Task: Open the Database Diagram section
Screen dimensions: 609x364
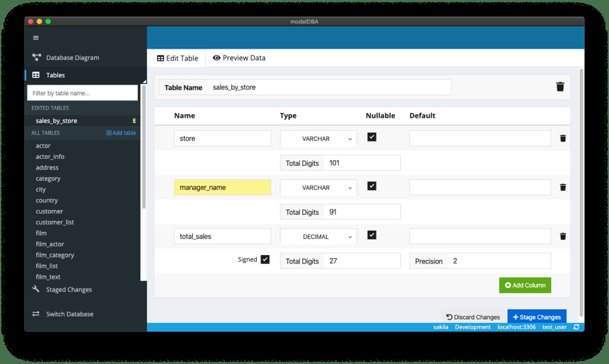Action: click(73, 58)
